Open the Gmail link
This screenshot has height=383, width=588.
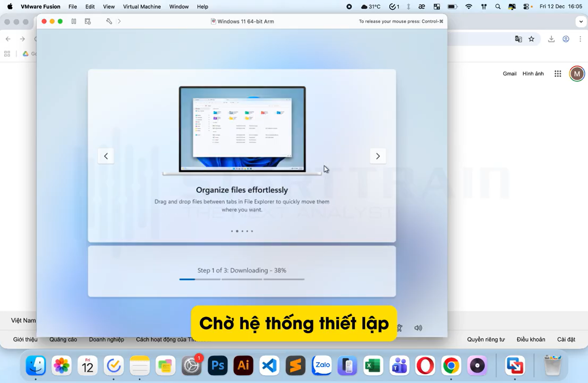[509, 74]
